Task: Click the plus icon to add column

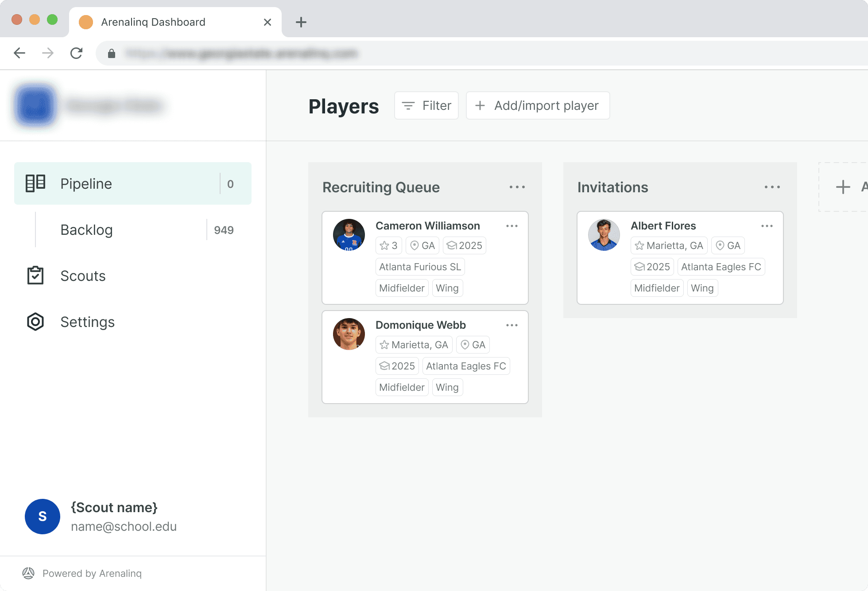Action: point(843,187)
